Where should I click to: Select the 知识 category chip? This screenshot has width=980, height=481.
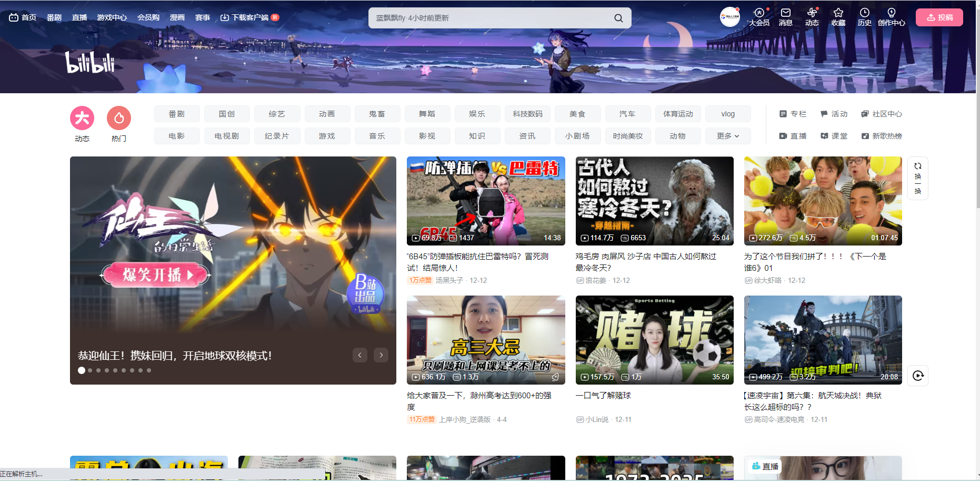point(477,136)
